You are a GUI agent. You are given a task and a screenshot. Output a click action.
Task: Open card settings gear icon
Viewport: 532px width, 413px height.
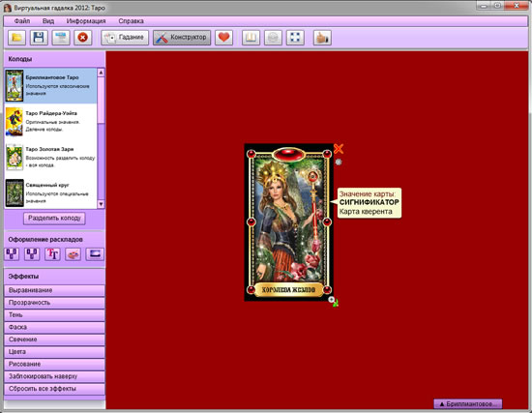coord(339,162)
